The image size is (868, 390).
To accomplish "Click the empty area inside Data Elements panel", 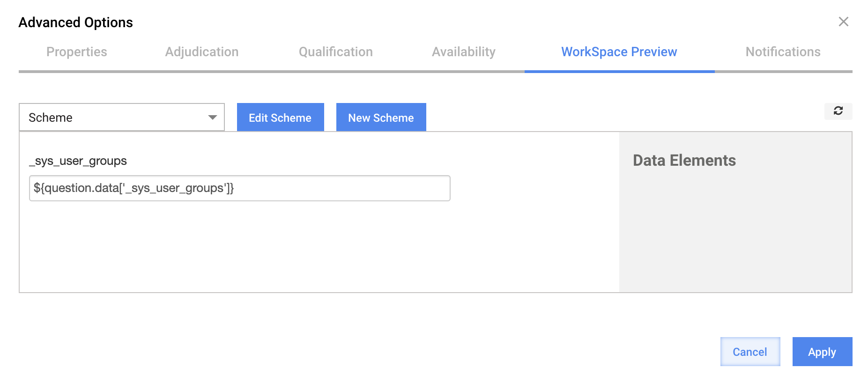I will click(735, 229).
